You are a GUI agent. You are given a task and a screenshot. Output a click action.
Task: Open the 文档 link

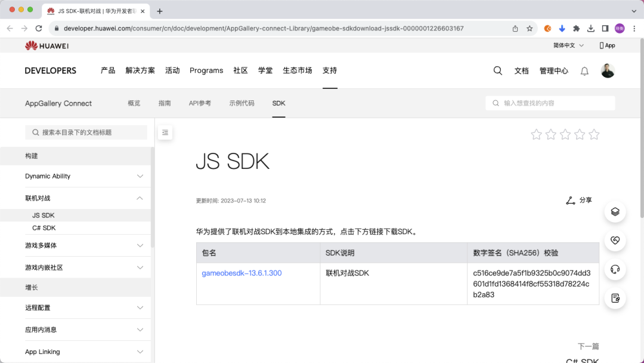522,71
